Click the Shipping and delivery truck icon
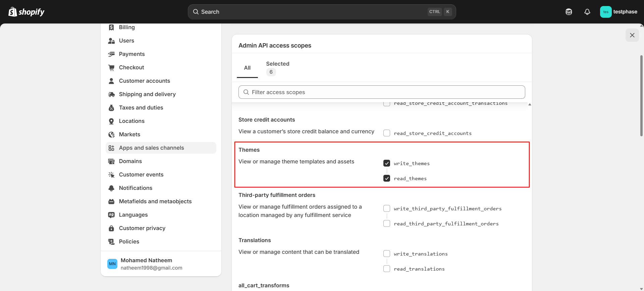Screen dimensions: 644x291 click(x=111, y=94)
